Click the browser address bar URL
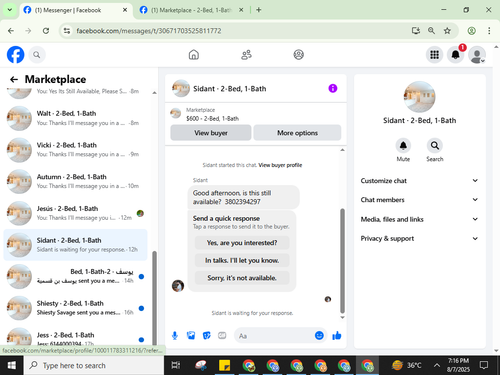 click(149, 31)
